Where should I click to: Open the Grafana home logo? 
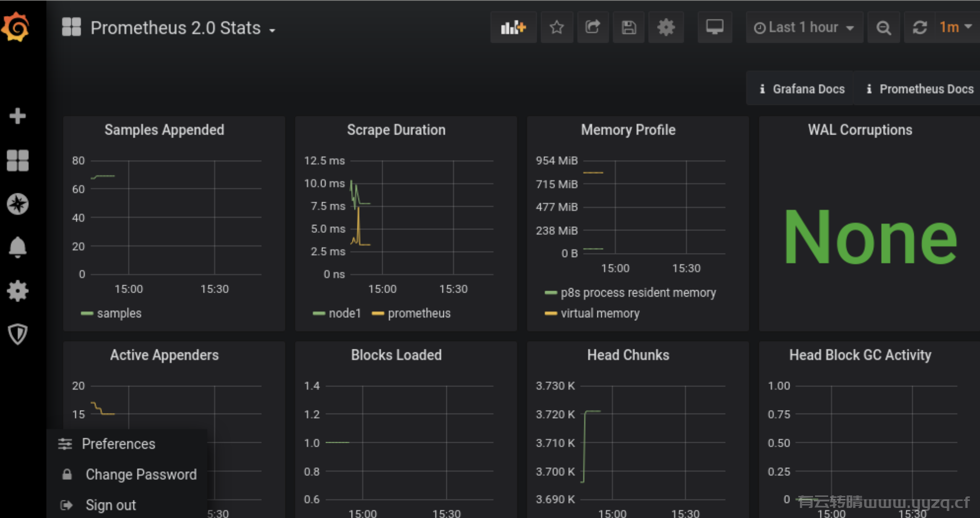point(17,27)
